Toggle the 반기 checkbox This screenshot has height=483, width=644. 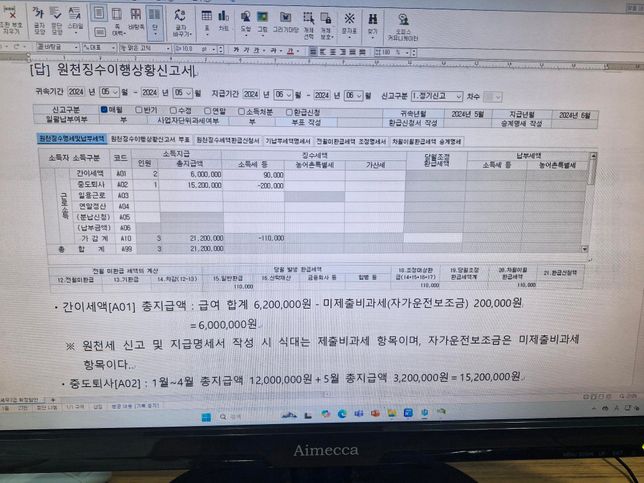[x=136, y=110]
